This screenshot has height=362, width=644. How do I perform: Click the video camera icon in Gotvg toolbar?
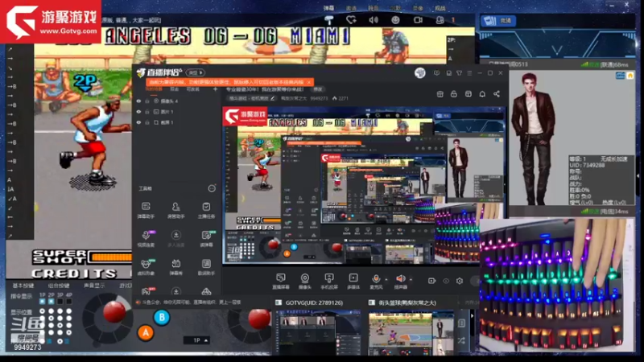point(418,19)
